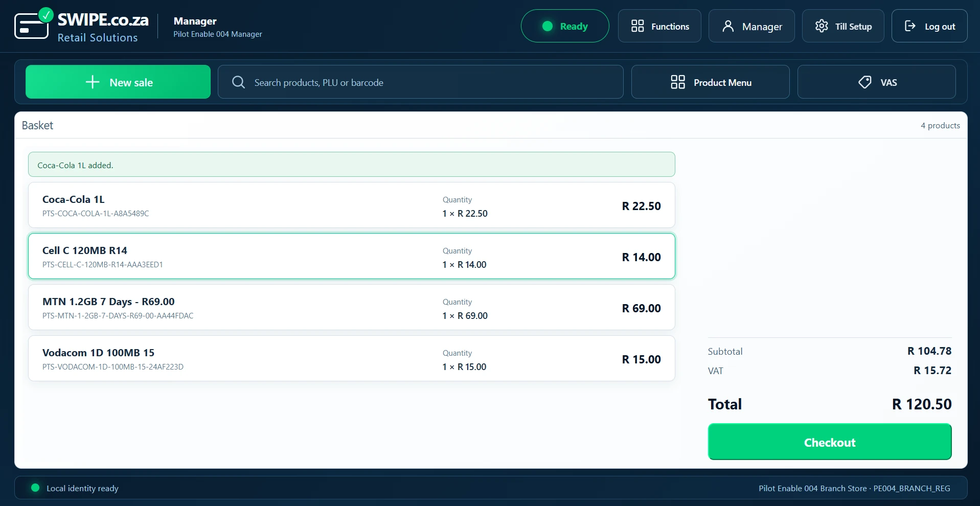This screenshot has height=506, width=980.
Task: Focus the product search field
Action: point(421,82)
